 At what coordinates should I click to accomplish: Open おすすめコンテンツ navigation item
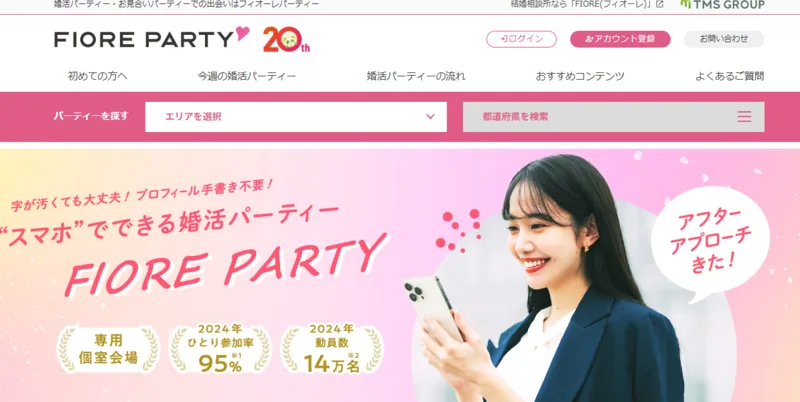pyautogui.click(x=580, y=77)
